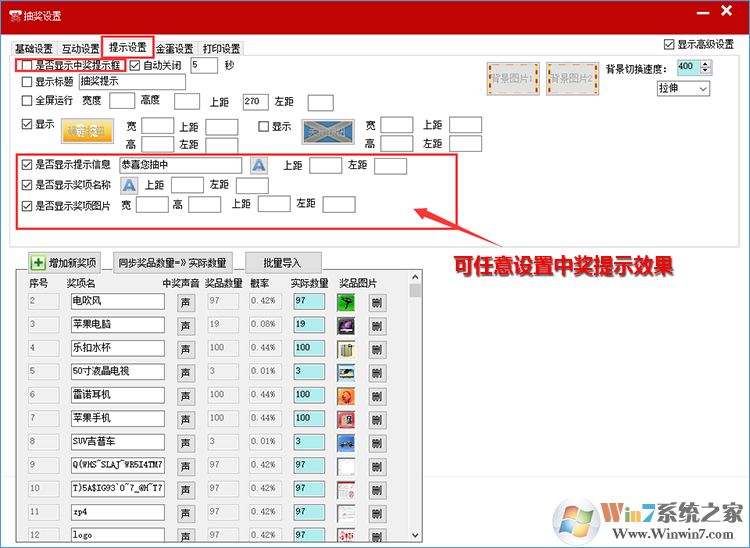Delete the 苹果电脑 prize row
Image resolution: width=750 pixels, height=548 pixels.
pos(377,325)
